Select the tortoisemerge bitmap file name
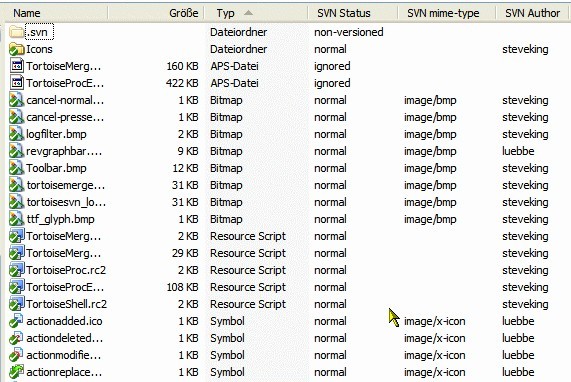This screenshot has height=382, width=571. pos(66,185)
